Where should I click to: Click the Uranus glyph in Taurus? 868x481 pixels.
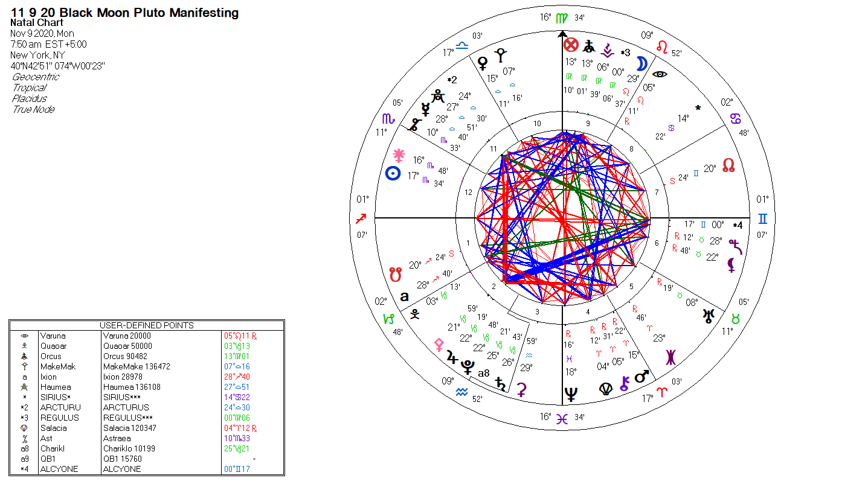click(x=708, y=314)
